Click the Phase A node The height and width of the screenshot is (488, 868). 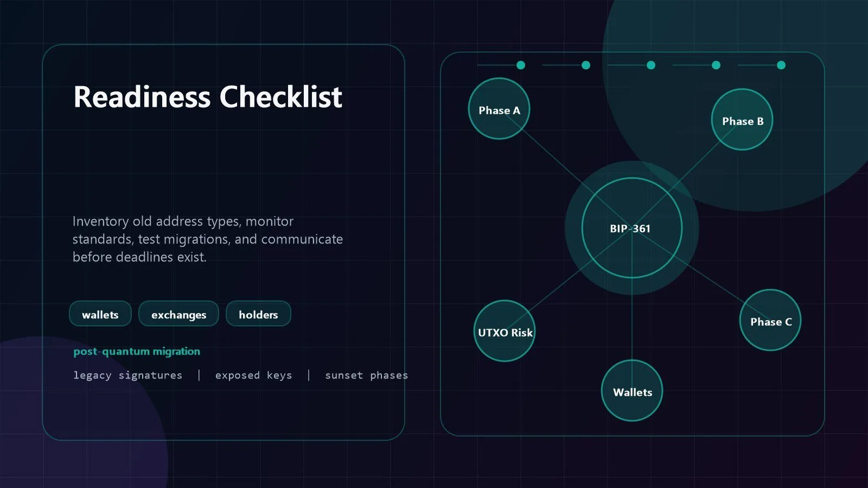(x=499, y=108)
